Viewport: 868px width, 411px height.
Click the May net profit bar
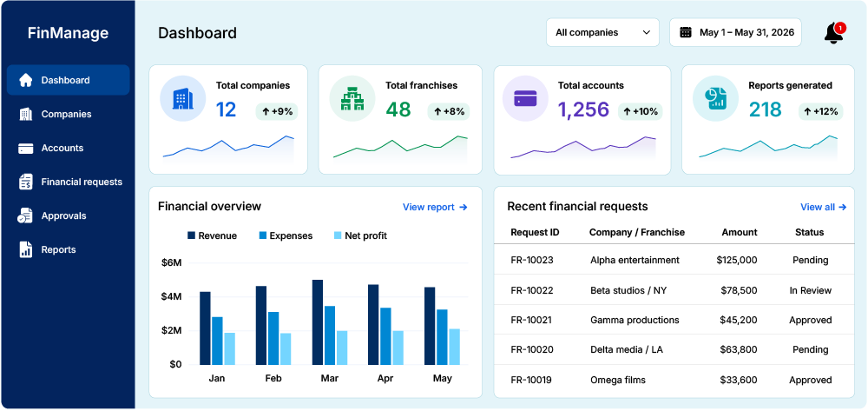[x=455, y=347]
